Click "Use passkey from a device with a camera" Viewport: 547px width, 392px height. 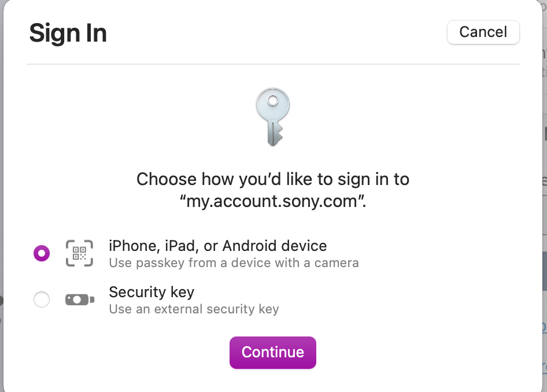click(234, 263)
